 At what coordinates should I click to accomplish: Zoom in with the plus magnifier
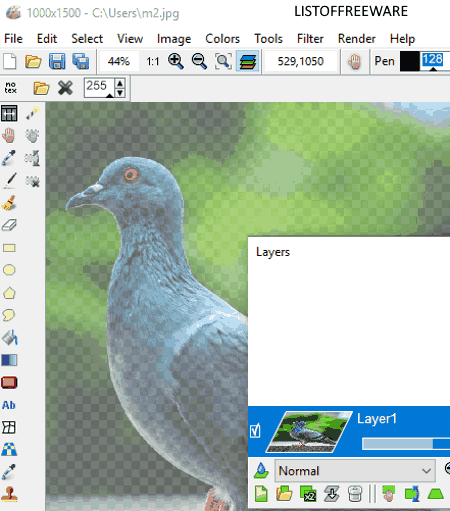click(x=175, y=61)
